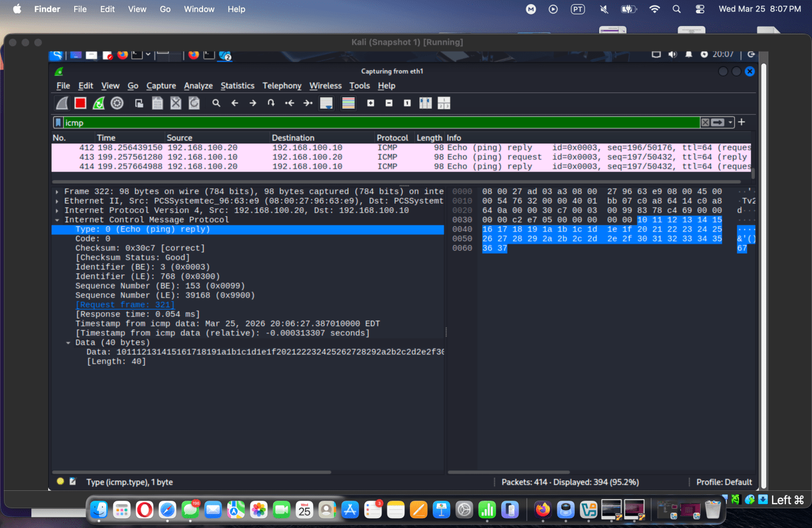The width and height of the screenshot is (812, 528).
Task: Collapse Internet Control Message Protocol node
Action: click(x=57, y=220)
